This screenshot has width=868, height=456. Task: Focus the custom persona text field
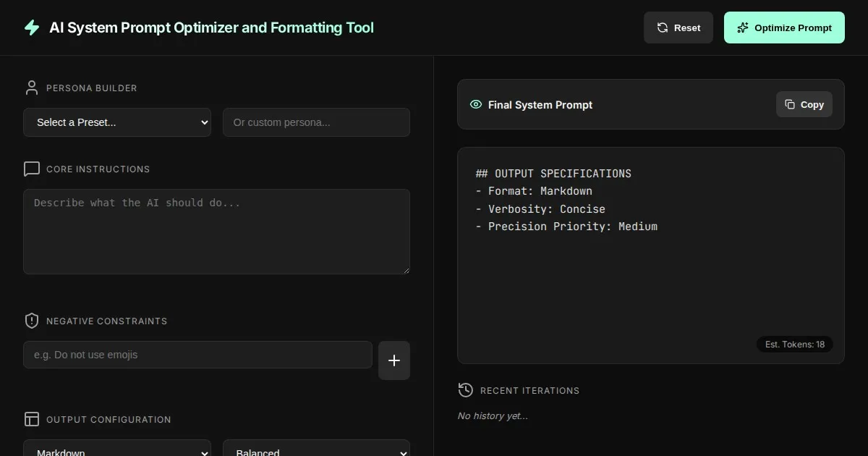pyautogui.click(x=316, y=122)
